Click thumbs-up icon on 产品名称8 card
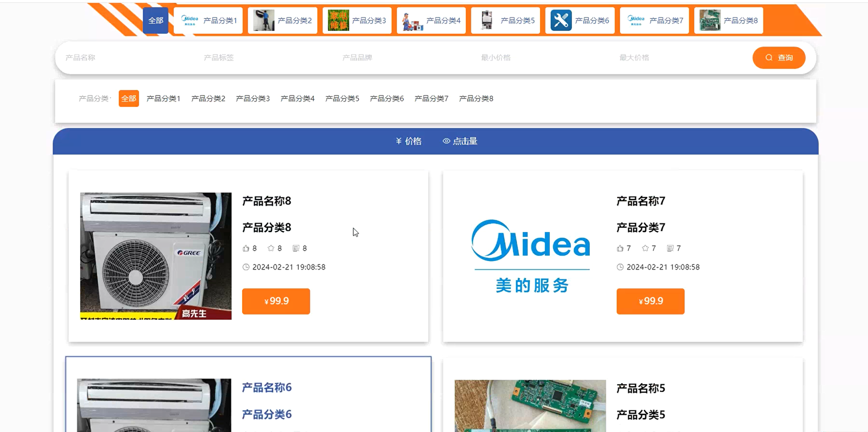The width and height of the screenshot is (868, 432). point(246,248)
